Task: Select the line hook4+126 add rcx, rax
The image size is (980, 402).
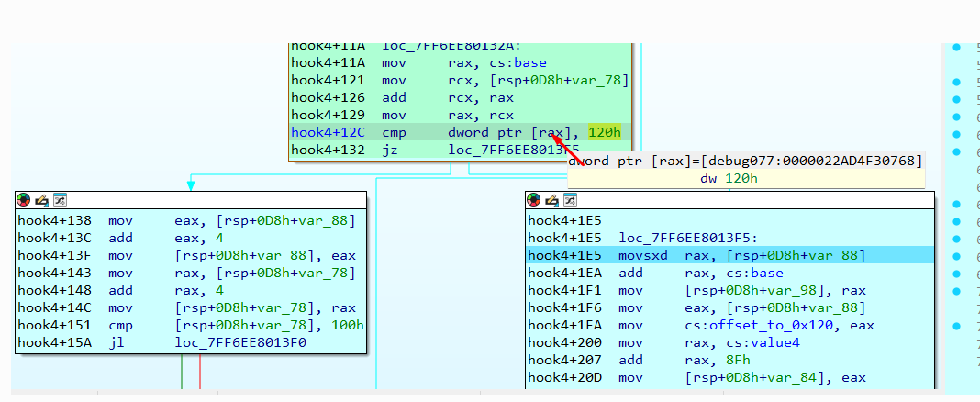Action: (x=461, y=97)
